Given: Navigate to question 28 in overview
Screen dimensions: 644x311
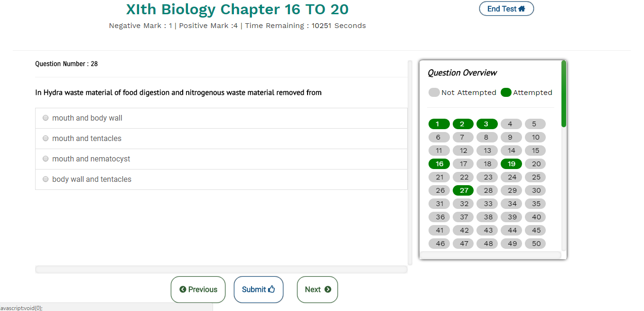Looking at the screenshot, I should (x=487, y=190).
